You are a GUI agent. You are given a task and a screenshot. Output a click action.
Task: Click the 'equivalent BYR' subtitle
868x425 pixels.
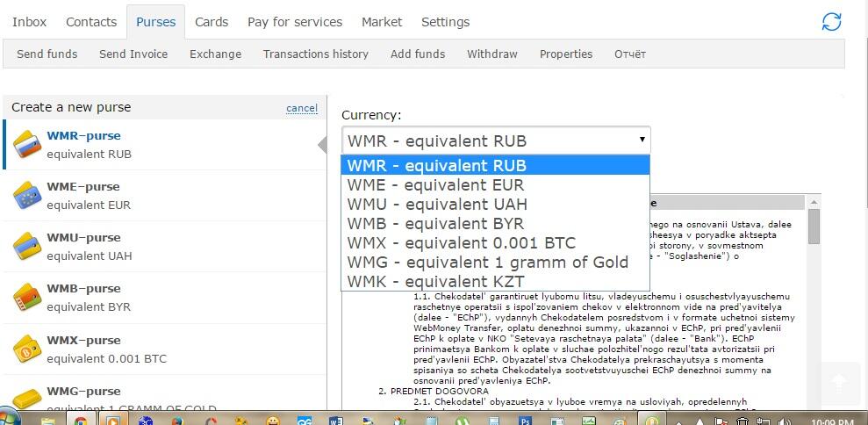(89, 307)
